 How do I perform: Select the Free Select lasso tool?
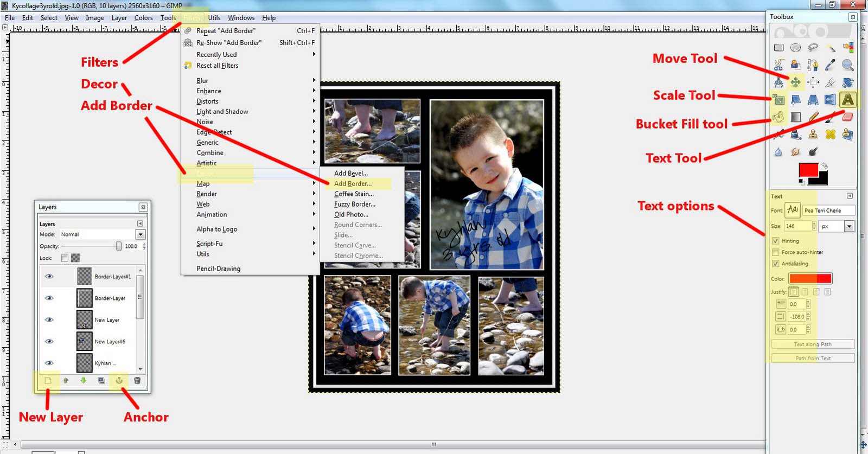pyautogui.click(x=813, y=48)
